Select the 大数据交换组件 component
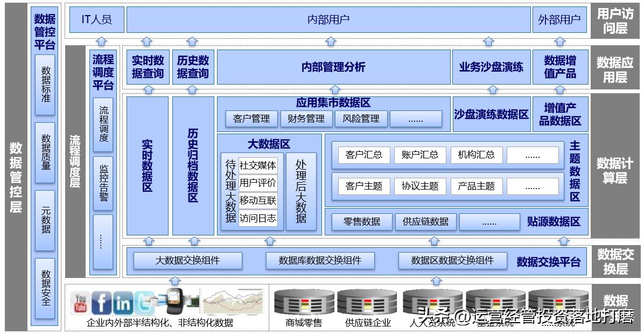This screenshot has height=334, width=644. pyautogui.click(x=190, y=260)
